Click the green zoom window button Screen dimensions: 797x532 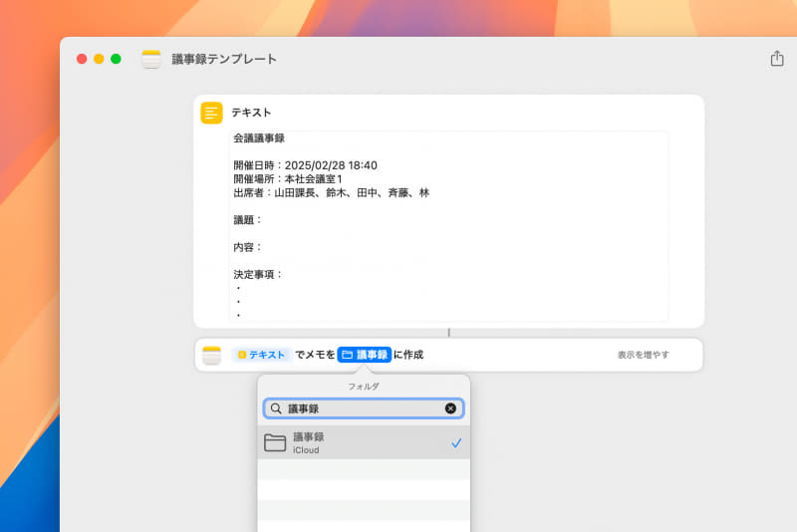pos(116,59)
